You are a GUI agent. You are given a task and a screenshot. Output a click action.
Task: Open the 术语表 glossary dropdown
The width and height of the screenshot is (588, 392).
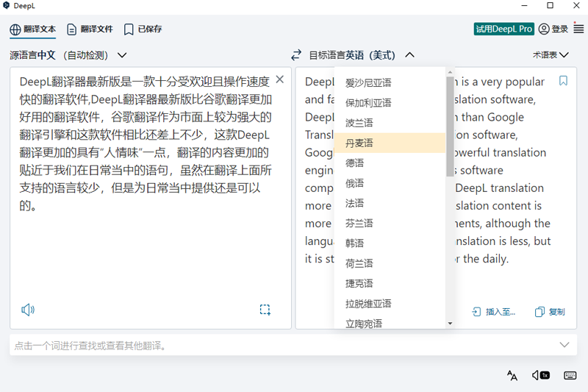click(551, 55)
